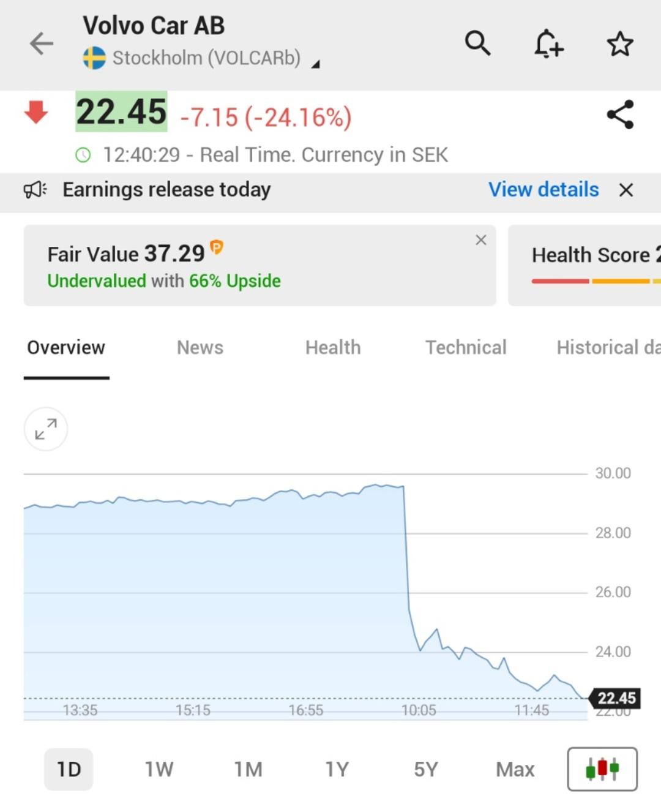Open the search magnifier icon
This screenshot has width=661, height=812.
tap(477, 43)
